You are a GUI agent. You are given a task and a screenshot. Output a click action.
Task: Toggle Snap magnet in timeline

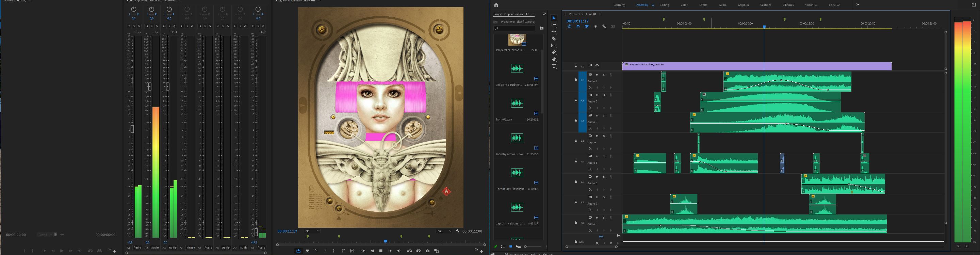click(578, 27)
